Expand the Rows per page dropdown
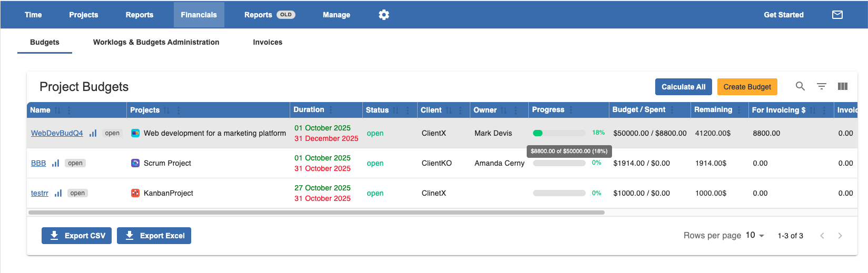This screenshot has width=868, height=273. [755, 235]
